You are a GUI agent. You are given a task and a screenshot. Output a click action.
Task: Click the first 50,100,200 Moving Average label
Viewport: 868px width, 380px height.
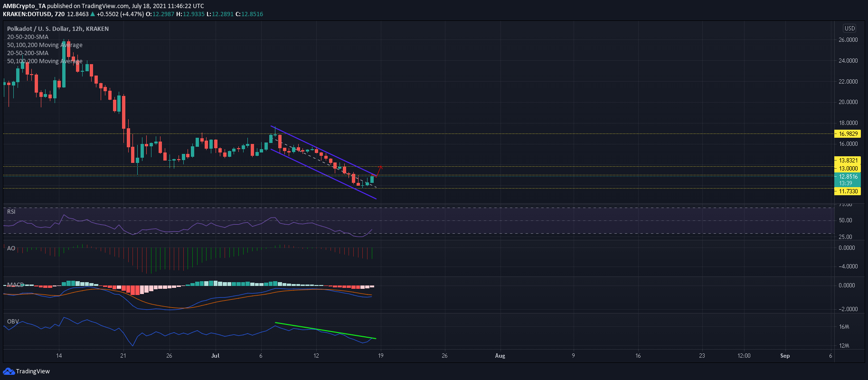pos(45,45)
